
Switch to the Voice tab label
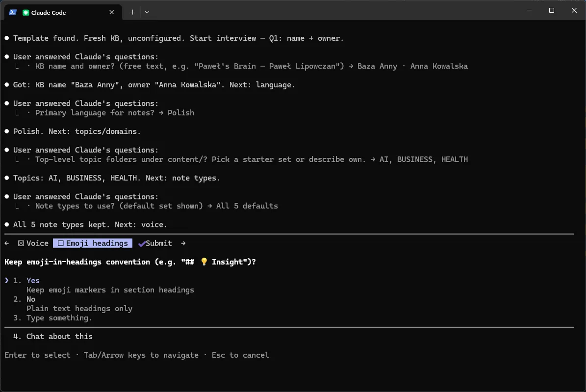[37, 244]
